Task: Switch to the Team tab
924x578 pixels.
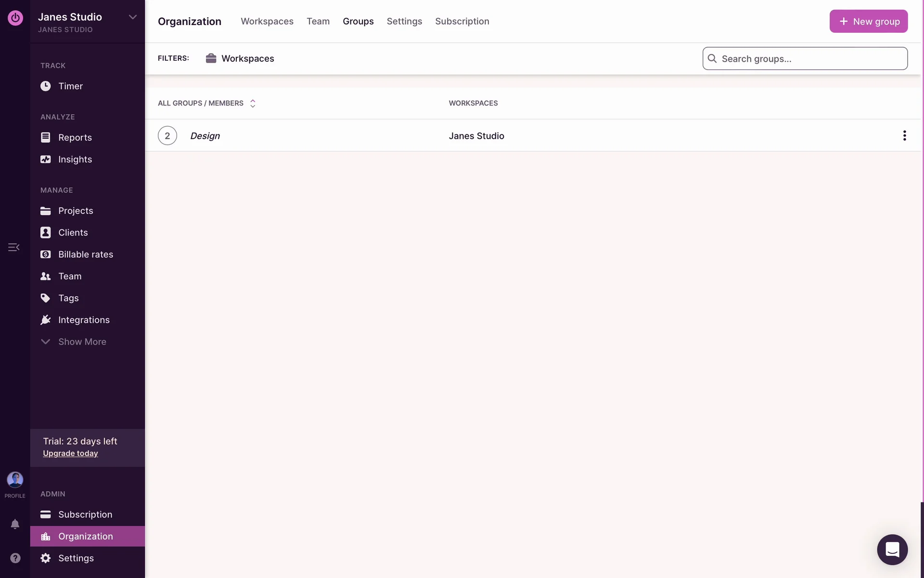Action: (x=318, y=21)
